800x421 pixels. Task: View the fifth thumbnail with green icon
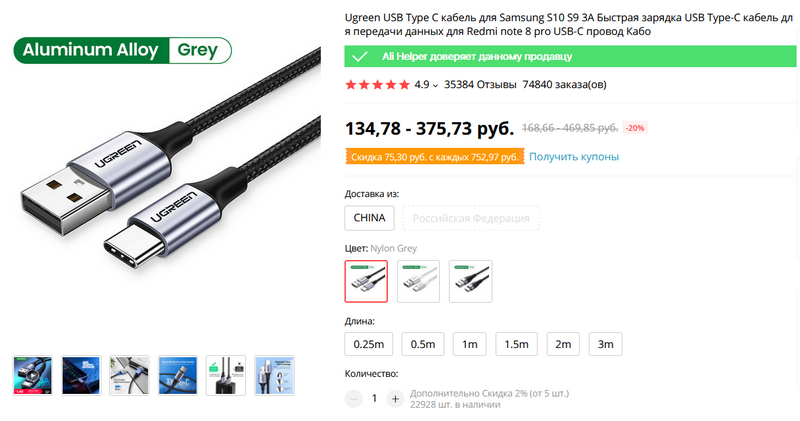(226, 376)
